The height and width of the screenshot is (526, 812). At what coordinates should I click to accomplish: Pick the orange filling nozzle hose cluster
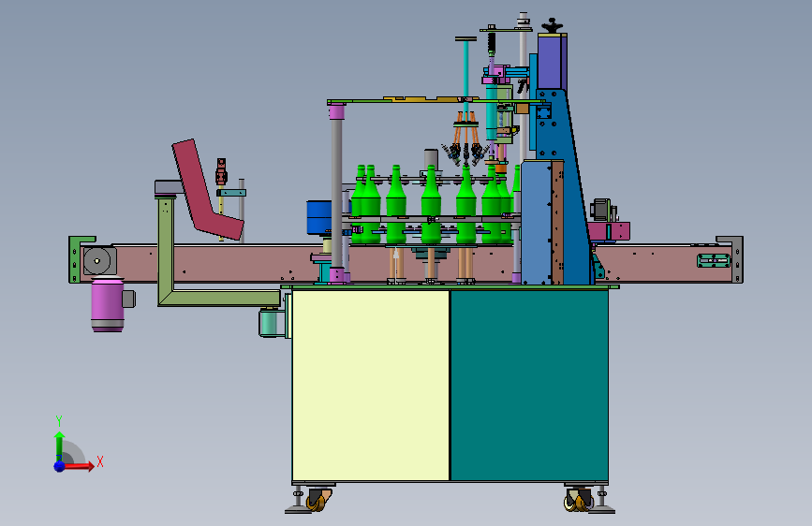tap(465, 138)
